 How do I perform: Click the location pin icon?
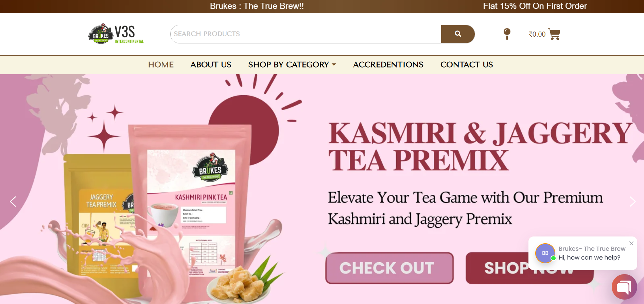(x=507, y=34)
